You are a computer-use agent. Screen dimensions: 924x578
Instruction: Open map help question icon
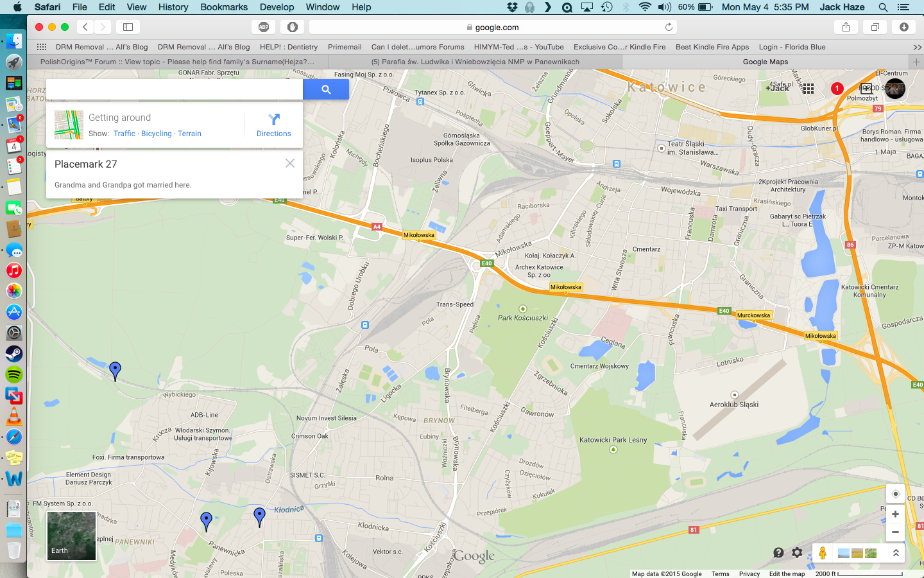pyautogui.click(x=778, y=552)
